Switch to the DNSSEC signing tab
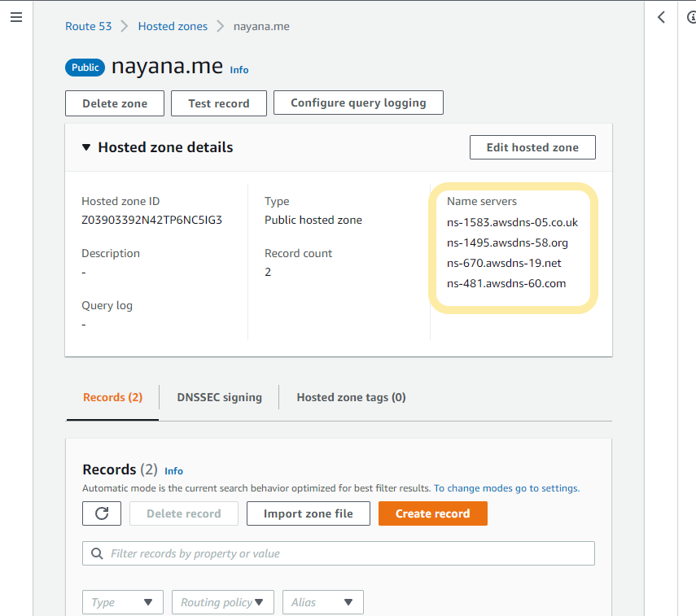This screenshot has height=616, width=696. click(x=219, y=397)
